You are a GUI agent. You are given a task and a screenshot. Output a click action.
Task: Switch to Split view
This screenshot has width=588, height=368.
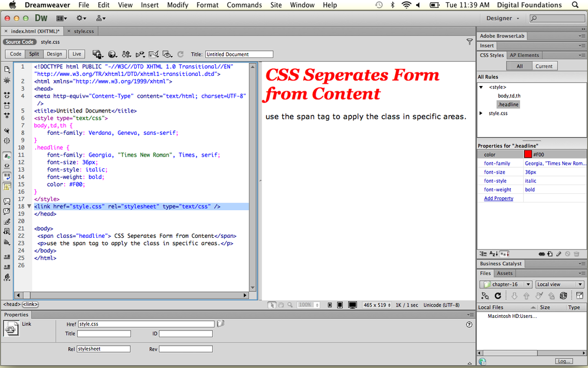coord(34,54)
